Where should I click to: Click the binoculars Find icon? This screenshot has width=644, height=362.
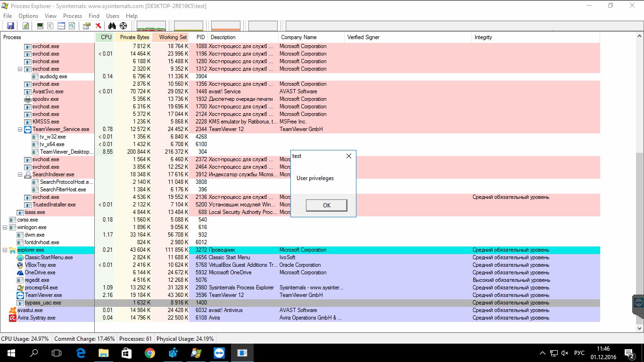(x=112, y=26)
